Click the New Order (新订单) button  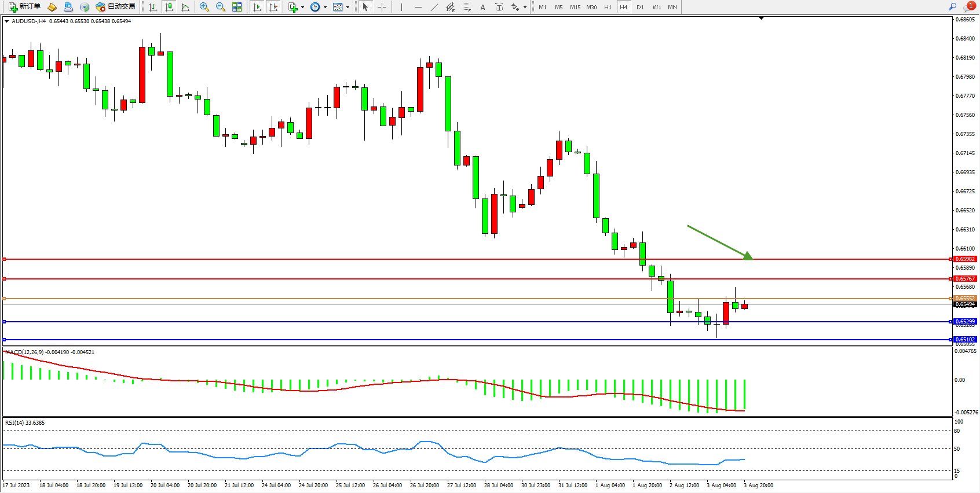point(24,7)
